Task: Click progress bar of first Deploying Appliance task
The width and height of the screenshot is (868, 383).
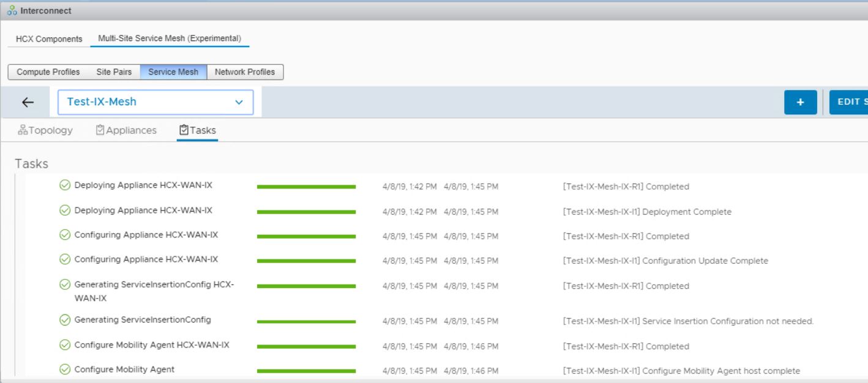Action: (x=306, y=187)
